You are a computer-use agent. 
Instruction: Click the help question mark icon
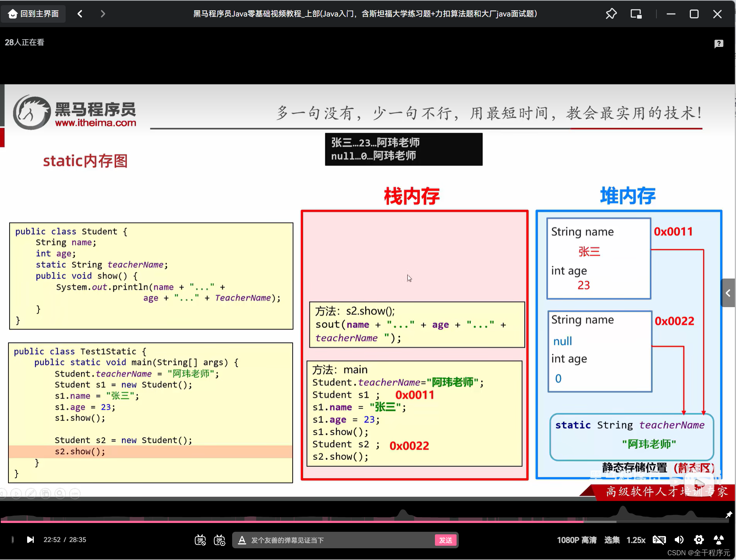pyautogui.click(x=718, y=44)
